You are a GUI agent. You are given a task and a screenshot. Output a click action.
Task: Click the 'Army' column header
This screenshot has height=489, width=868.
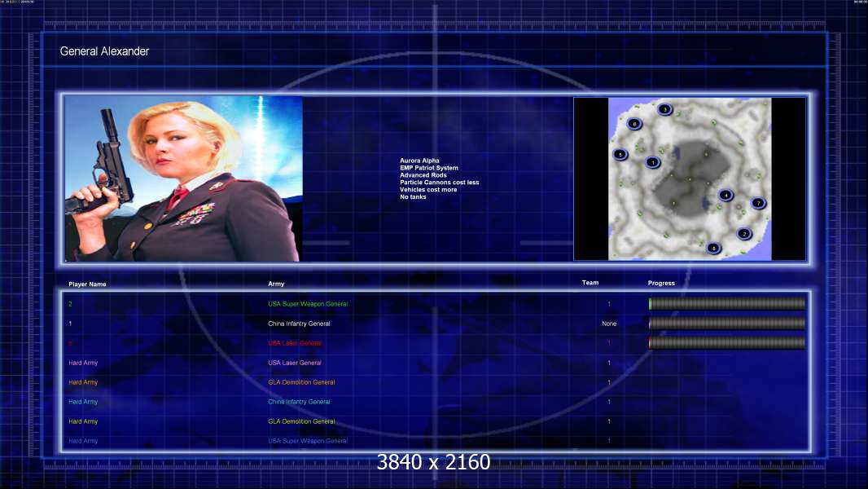coord(276,284)
